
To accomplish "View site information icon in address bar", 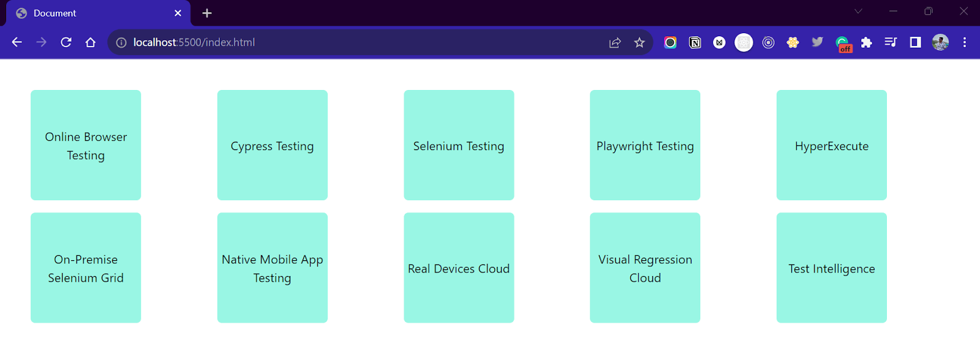I will click(121, 42).
